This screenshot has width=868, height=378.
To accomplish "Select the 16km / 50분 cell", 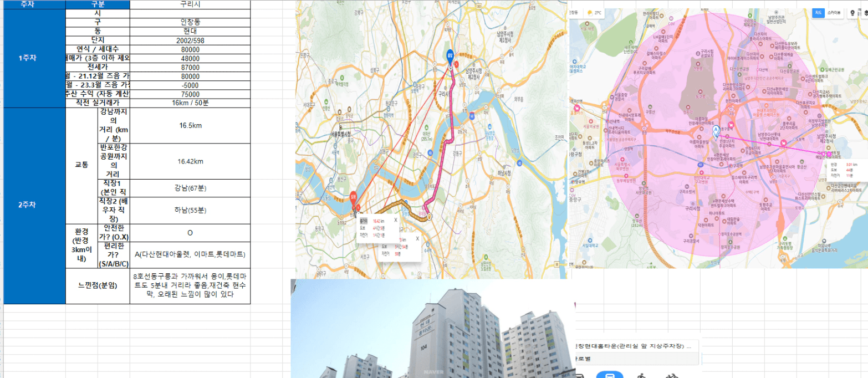I will click(190, 103).
